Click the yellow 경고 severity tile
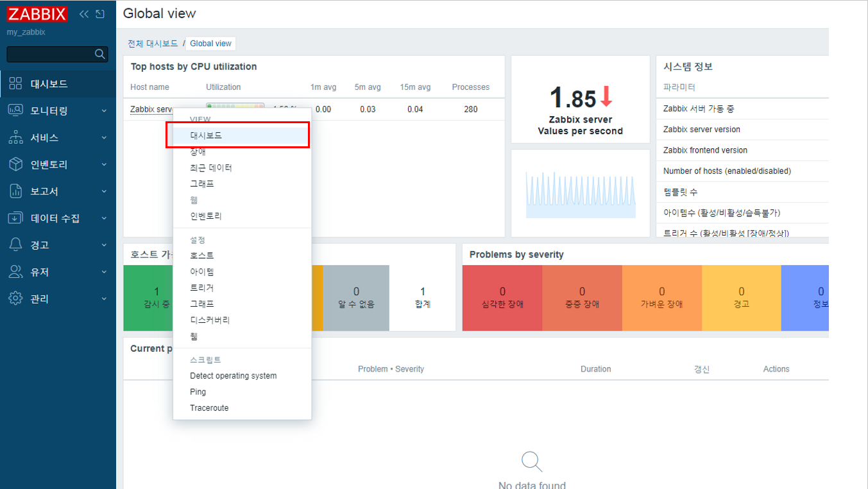This screenshot has width=868, height=489. tap(742, 298)
